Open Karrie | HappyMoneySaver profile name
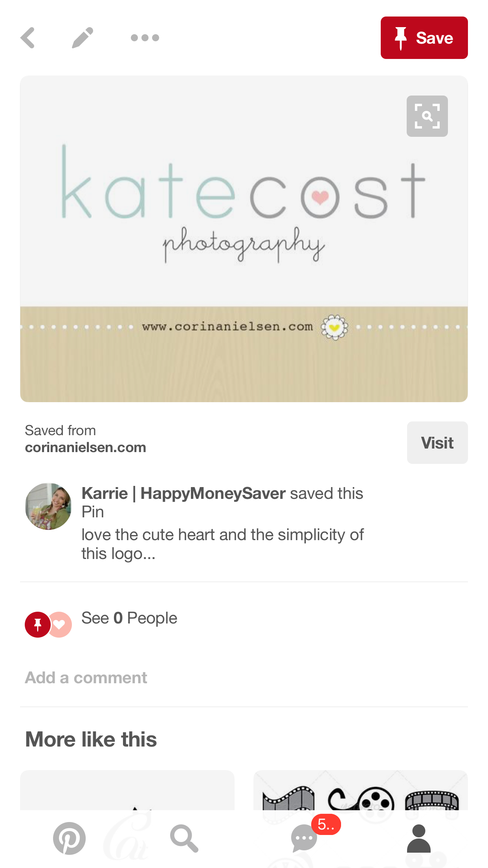 [183, 493]
